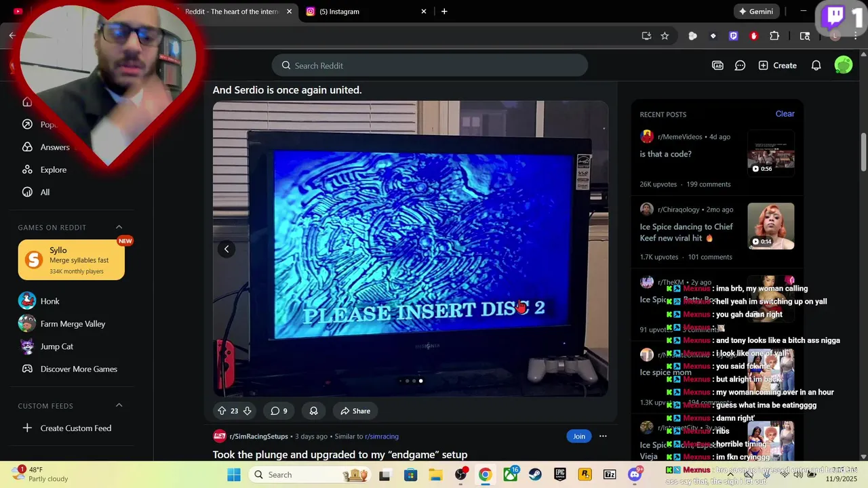Open the r/MemeVideos community link
868x488 pixels.
point(679,137)
